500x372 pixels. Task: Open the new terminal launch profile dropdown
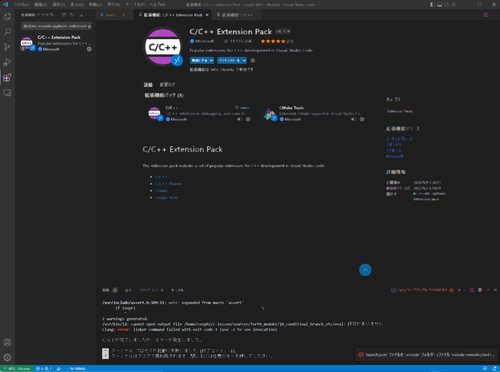[x=465, y=290]
